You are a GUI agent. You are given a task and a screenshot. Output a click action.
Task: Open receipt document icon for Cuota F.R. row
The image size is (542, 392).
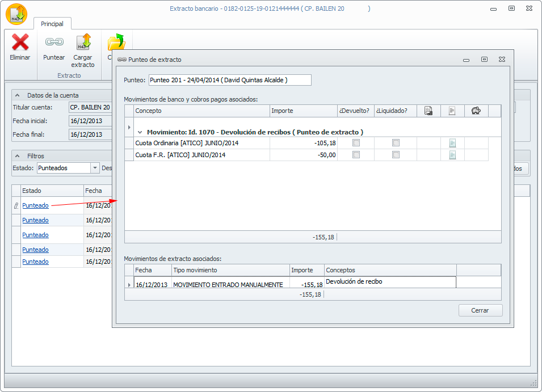452,155
